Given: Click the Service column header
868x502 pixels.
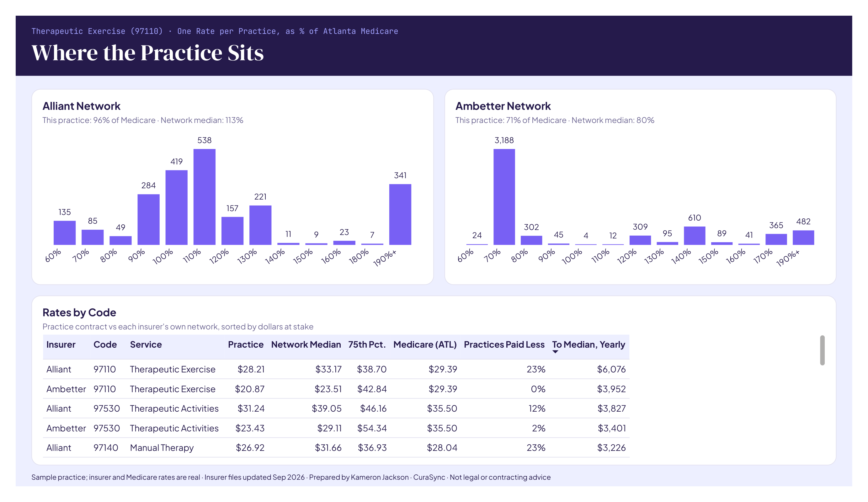Looking at the screenshot, I should tap(146, 344).
